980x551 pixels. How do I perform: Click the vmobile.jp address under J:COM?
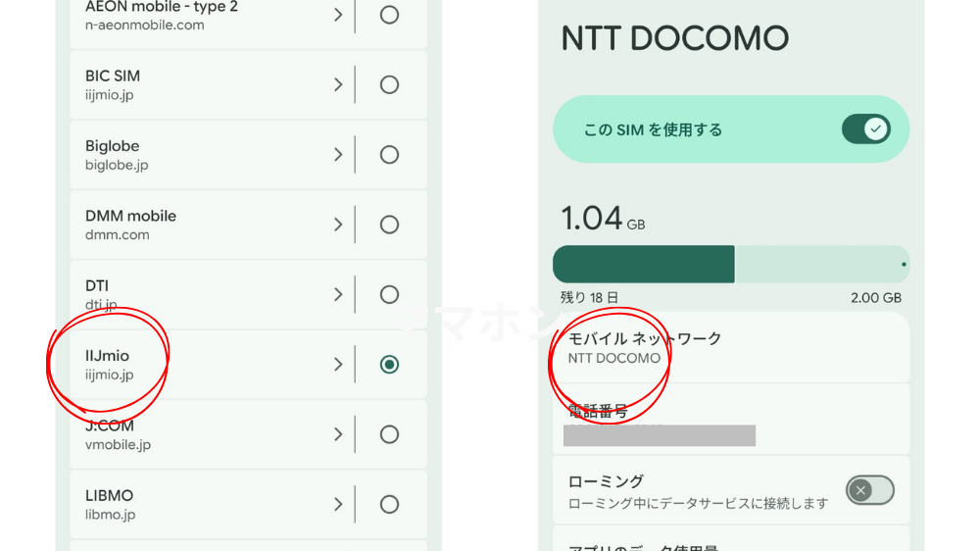119,445
